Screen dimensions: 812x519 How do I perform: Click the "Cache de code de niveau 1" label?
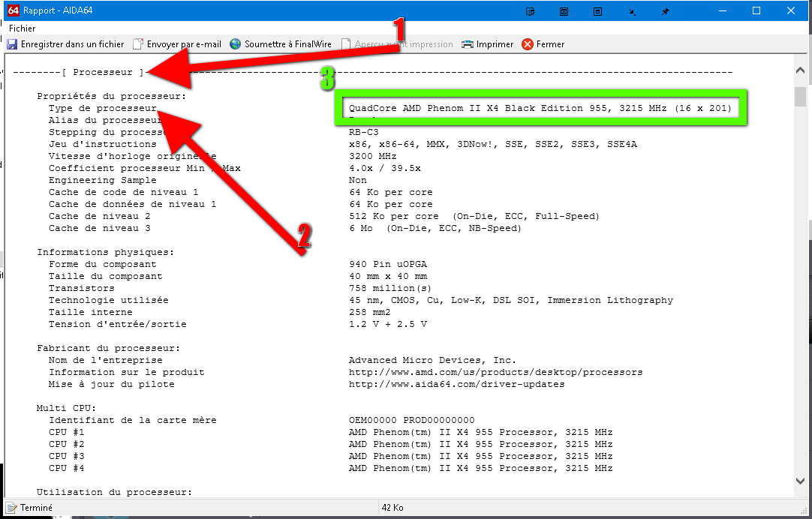pyautogui.click(x=123, y=193)
